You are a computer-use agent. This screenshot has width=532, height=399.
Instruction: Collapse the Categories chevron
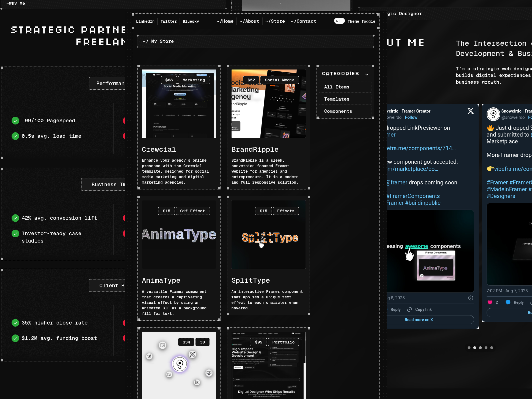(367, 74)
